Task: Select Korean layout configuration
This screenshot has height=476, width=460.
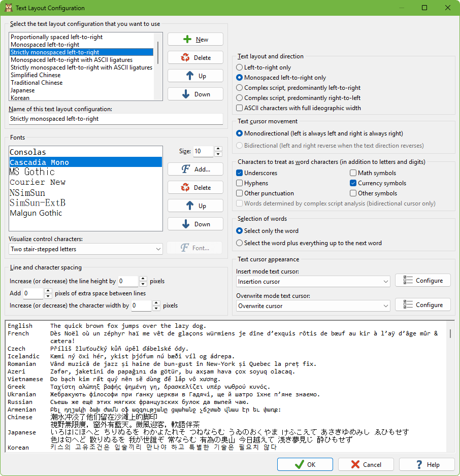Action: pos(81,98)
